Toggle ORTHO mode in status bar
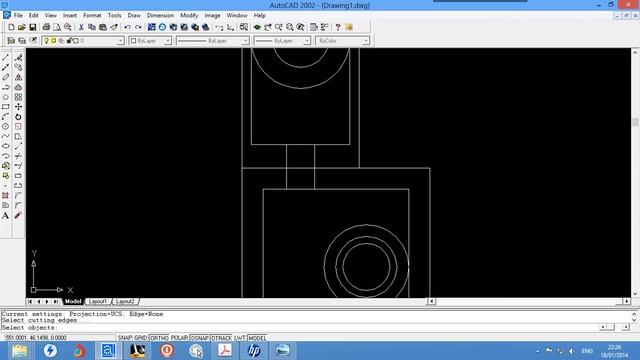 point(159,338)
